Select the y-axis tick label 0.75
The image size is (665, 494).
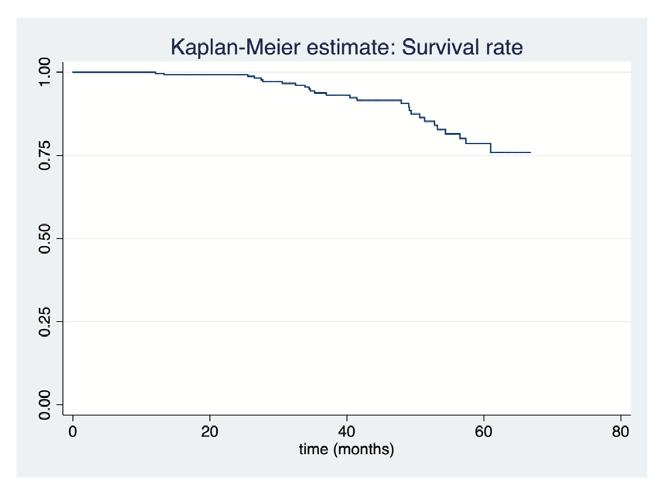[x=44, y=155]
